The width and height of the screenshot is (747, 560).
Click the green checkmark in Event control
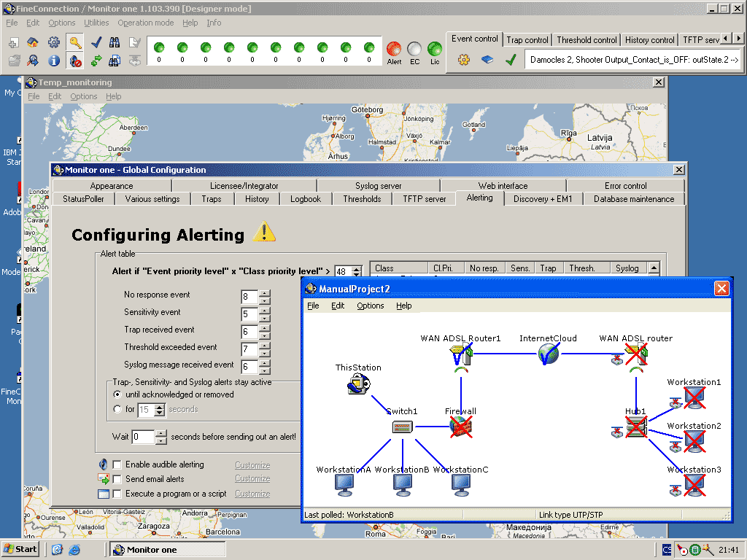pos(511,60)
